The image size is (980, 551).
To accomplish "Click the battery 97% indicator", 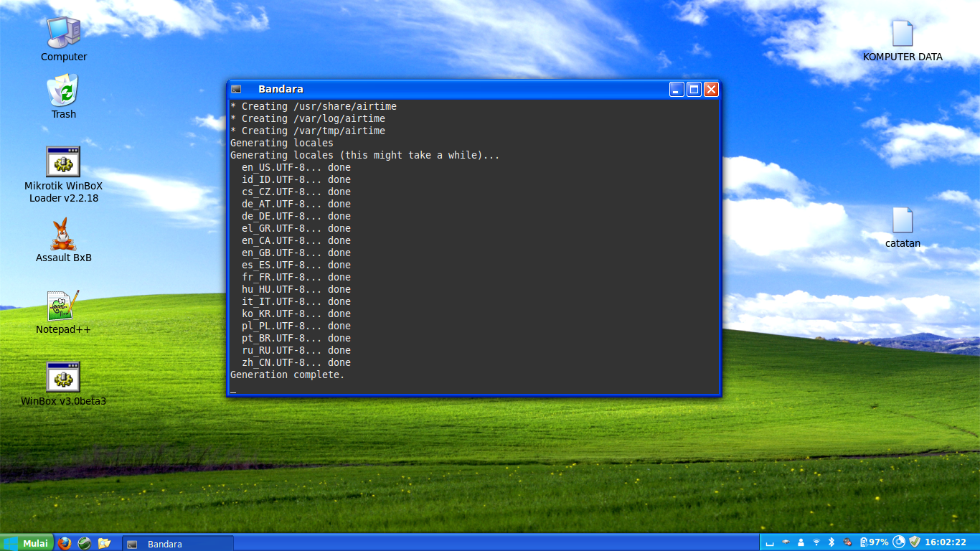I will click(874, 542).
